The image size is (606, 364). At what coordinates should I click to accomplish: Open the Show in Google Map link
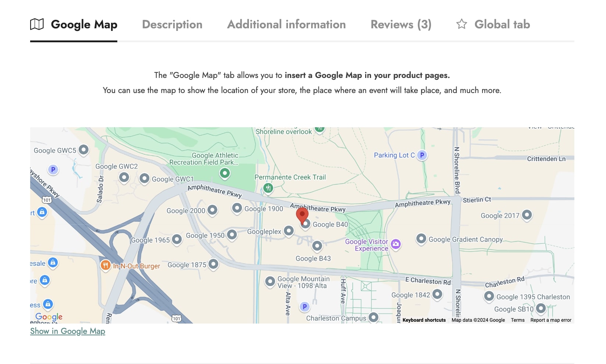pos(68,331)
